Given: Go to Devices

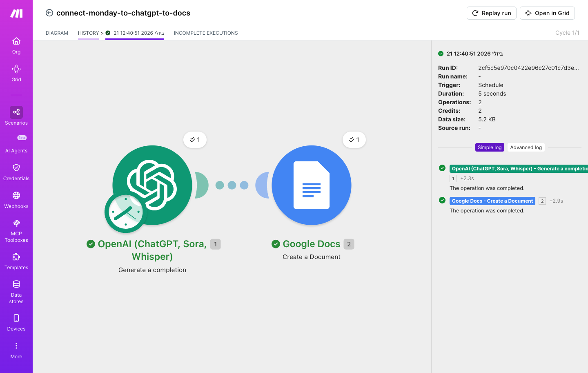Looking at the screenshot, I should (16, 322).
